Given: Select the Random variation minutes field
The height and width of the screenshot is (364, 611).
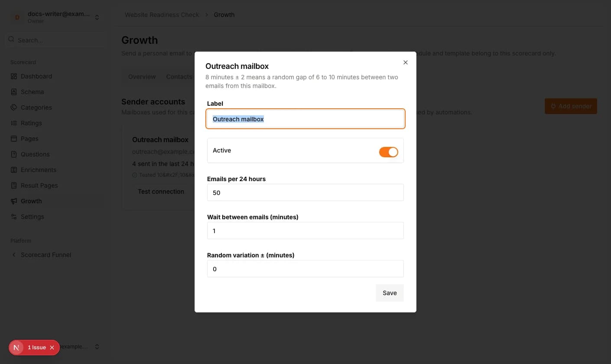Looking at the screenshot, I should click(305, 269).
